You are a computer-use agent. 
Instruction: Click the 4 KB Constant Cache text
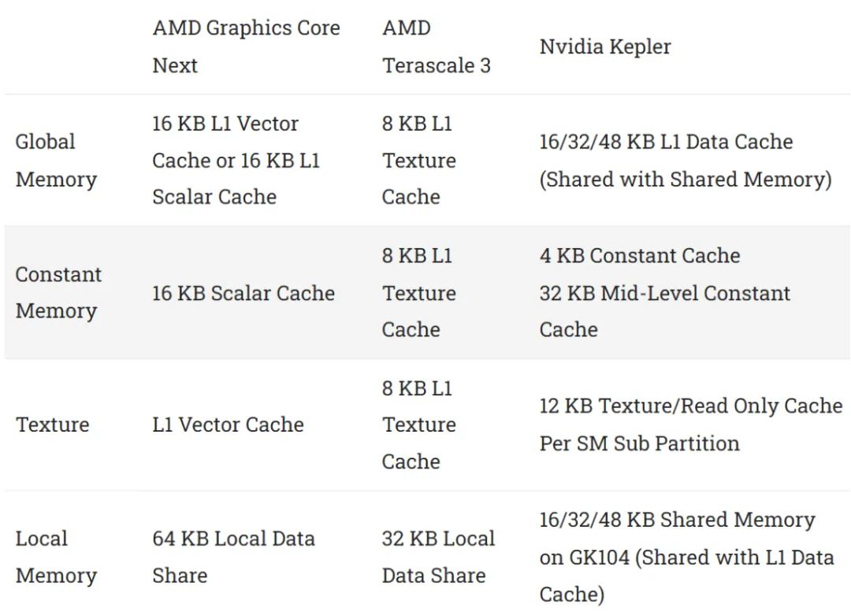coord(640,256)
